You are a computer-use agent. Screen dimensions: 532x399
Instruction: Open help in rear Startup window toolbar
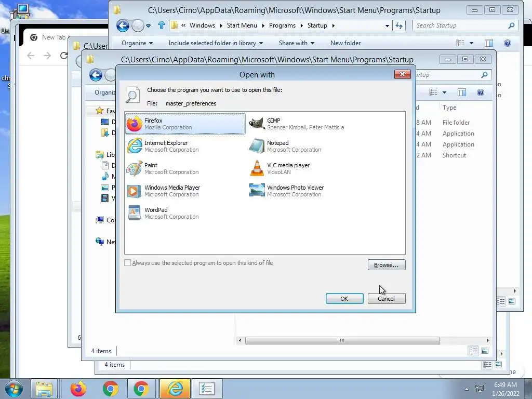pos(508,43)
